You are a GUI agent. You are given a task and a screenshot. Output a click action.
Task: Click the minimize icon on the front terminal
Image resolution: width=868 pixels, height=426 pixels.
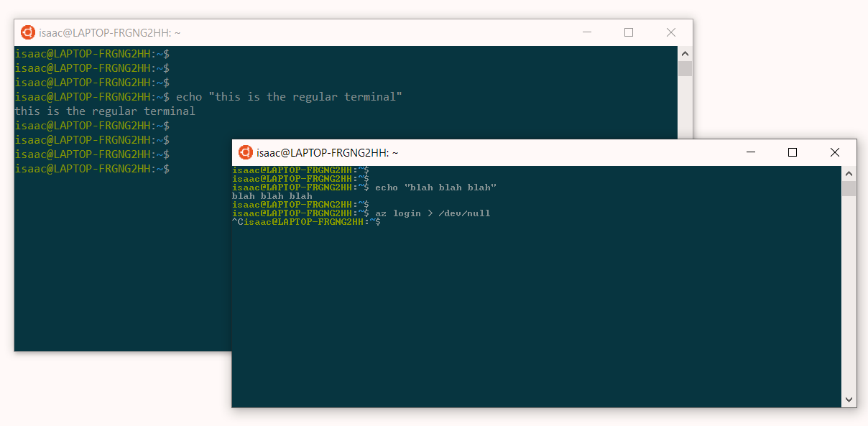coord(750,152)
